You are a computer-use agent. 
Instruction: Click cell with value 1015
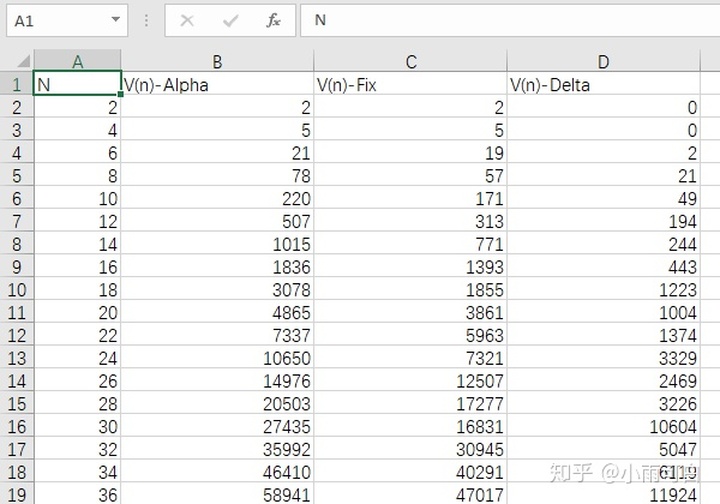click(x=217, y=244)
